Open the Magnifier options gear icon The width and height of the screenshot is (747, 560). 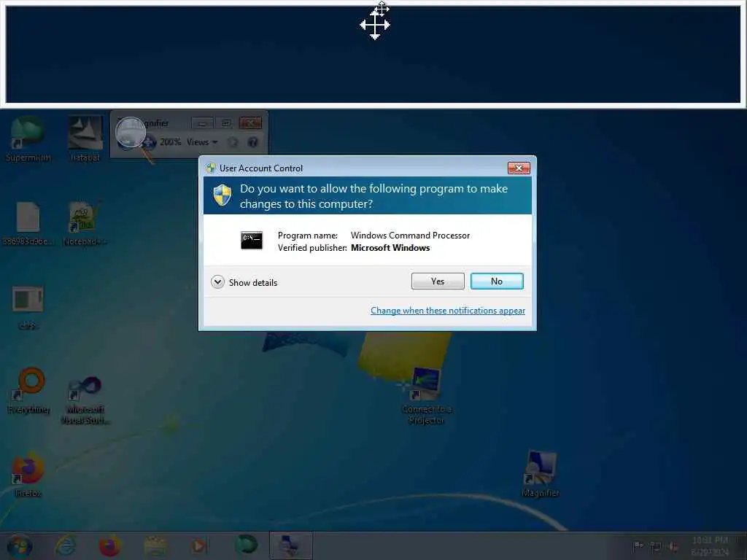pos(233,142)
